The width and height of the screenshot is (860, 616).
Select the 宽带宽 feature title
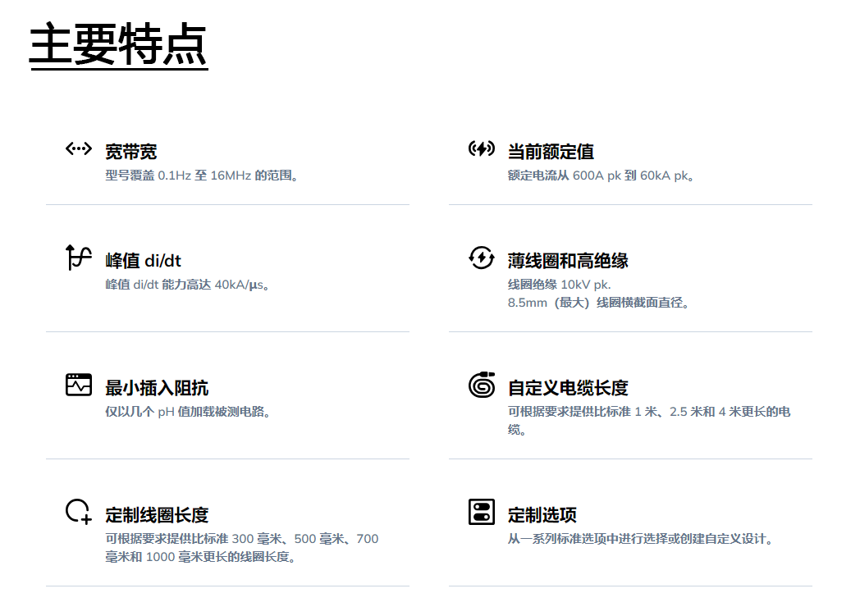coord(131,152)
